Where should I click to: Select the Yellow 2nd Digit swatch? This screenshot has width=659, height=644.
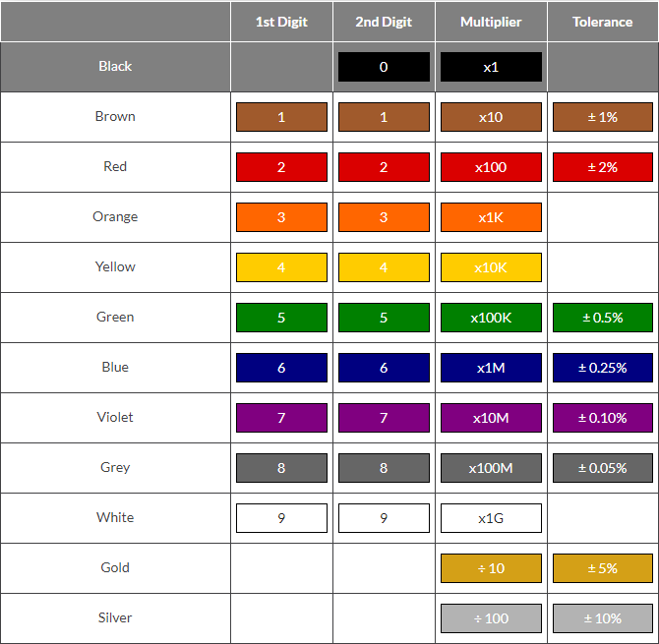(384, 267)
